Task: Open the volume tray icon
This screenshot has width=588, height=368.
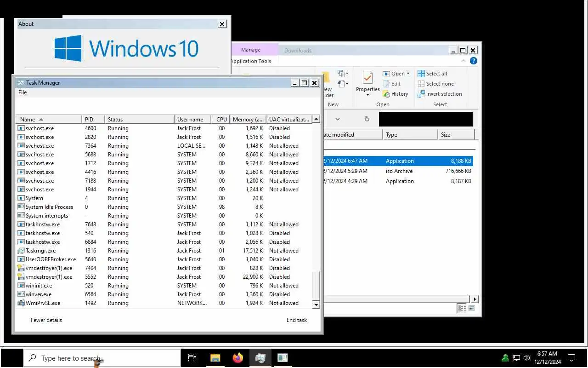Action: click(526, 358)
